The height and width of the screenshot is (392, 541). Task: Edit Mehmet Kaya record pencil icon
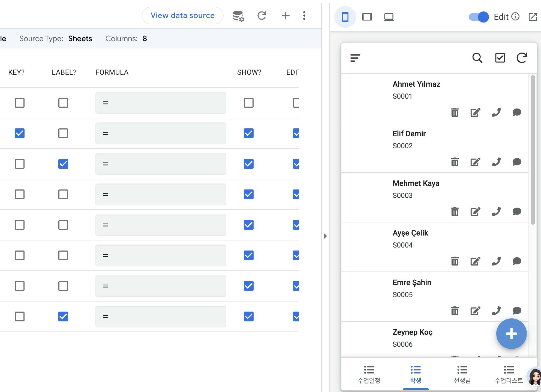tap(475, 212)
